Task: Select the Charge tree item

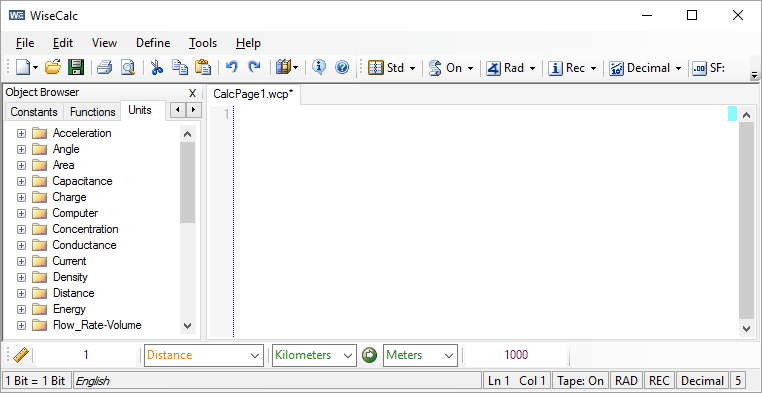Action: point(69,197)
